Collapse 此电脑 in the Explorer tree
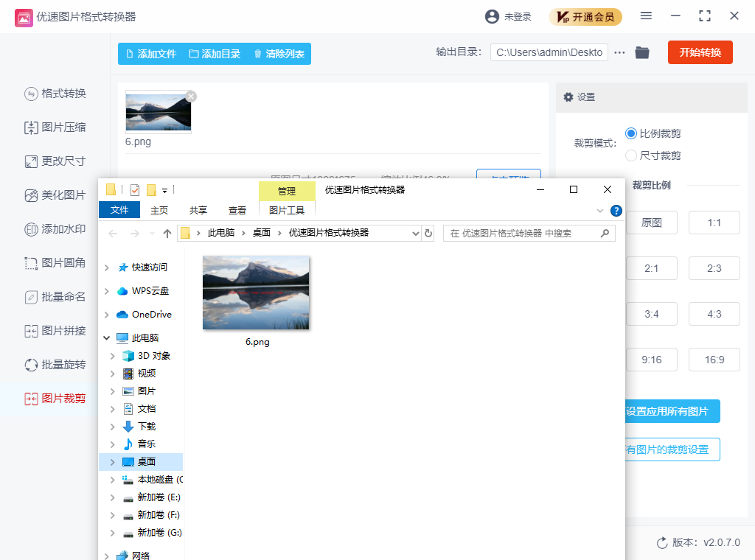Screen dimensions: 755x560 (106, 338)
